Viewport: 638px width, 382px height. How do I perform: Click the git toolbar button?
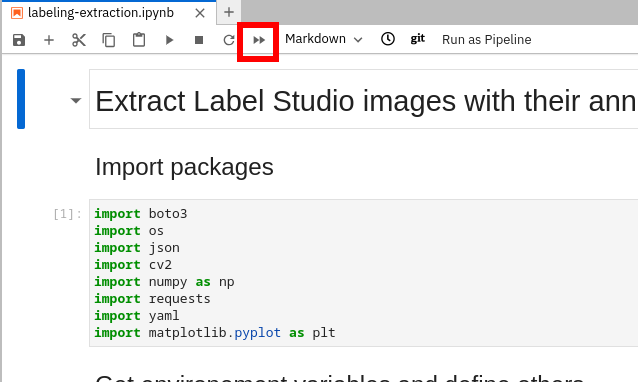[417, 39]
